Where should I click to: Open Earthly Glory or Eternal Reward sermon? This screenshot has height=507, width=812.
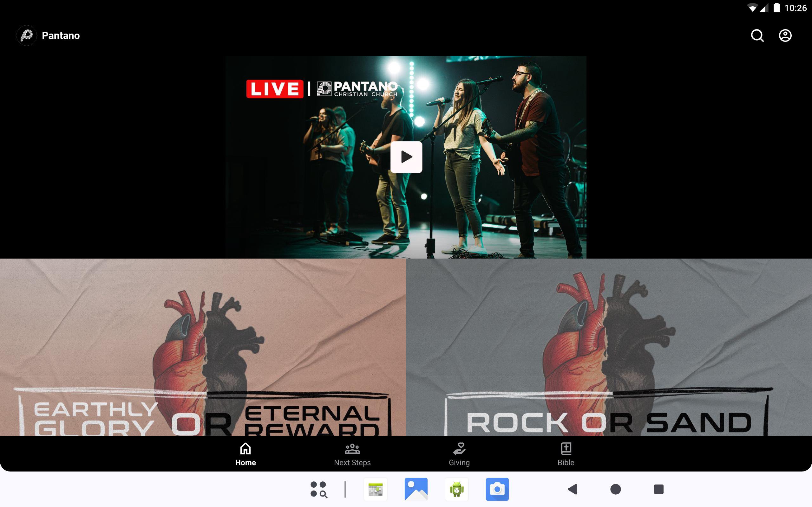pyautogui.click(x=203, y=347)
